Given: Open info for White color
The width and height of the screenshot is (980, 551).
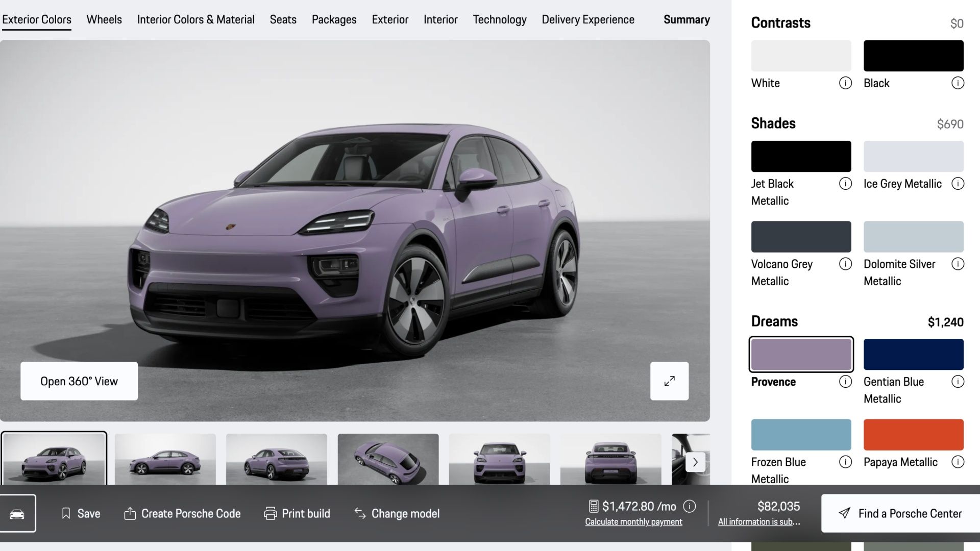Looking at the screenshot, I should [845, 83].
